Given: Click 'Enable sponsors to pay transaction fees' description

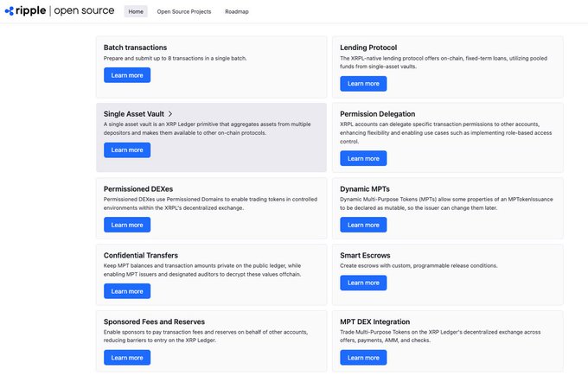Looking at the screenshot, I should pos(206,336).
